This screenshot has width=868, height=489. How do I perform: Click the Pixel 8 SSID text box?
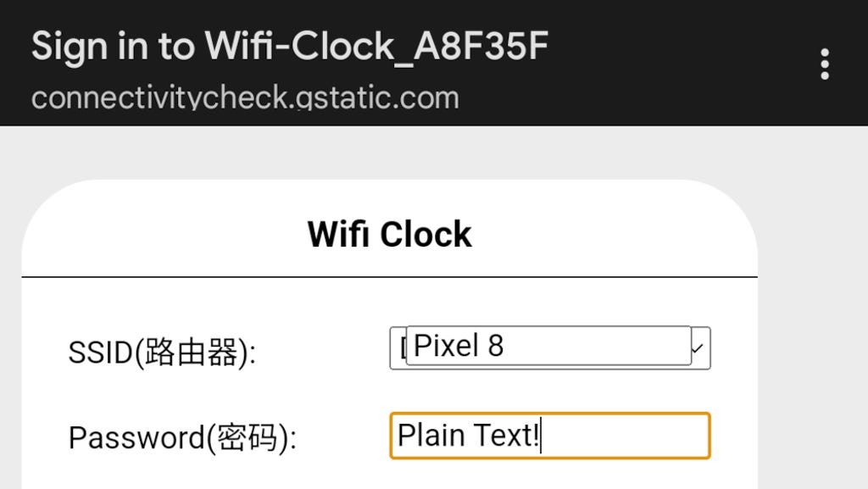click(548, 346)
